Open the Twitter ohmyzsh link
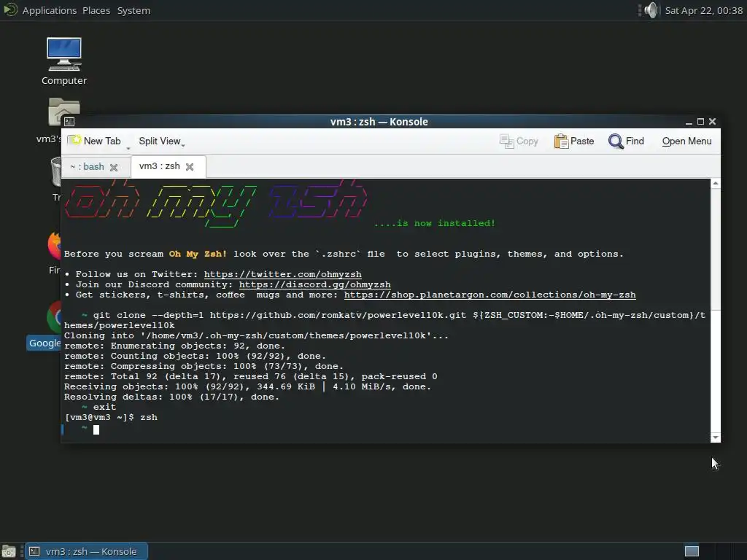747x560 pixels. [x=282, y=274]
